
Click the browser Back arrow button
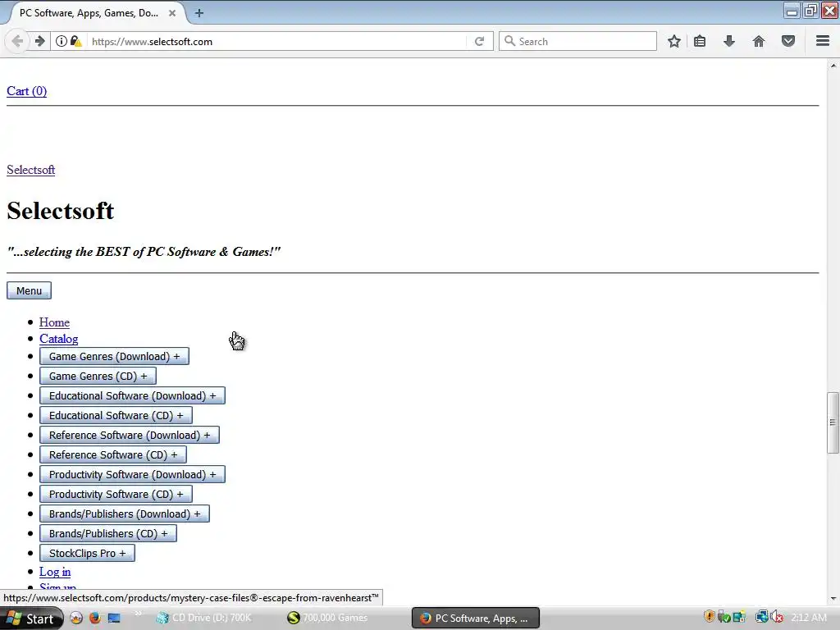pos(17,41)
